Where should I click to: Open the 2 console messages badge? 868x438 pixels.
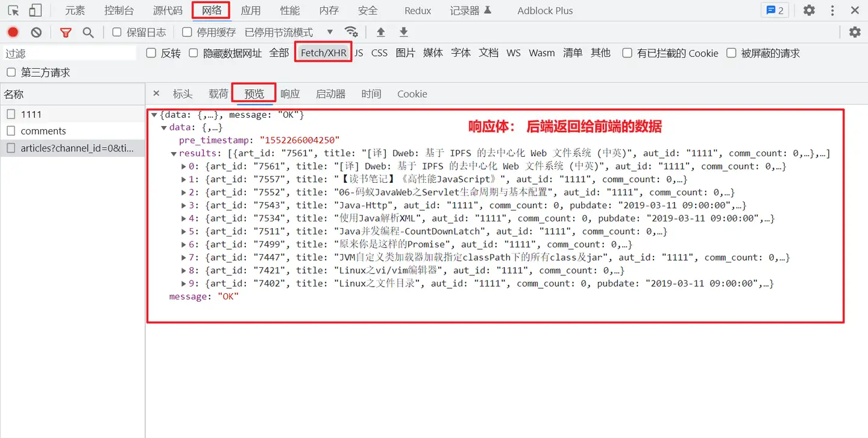[x=775, y=10]
